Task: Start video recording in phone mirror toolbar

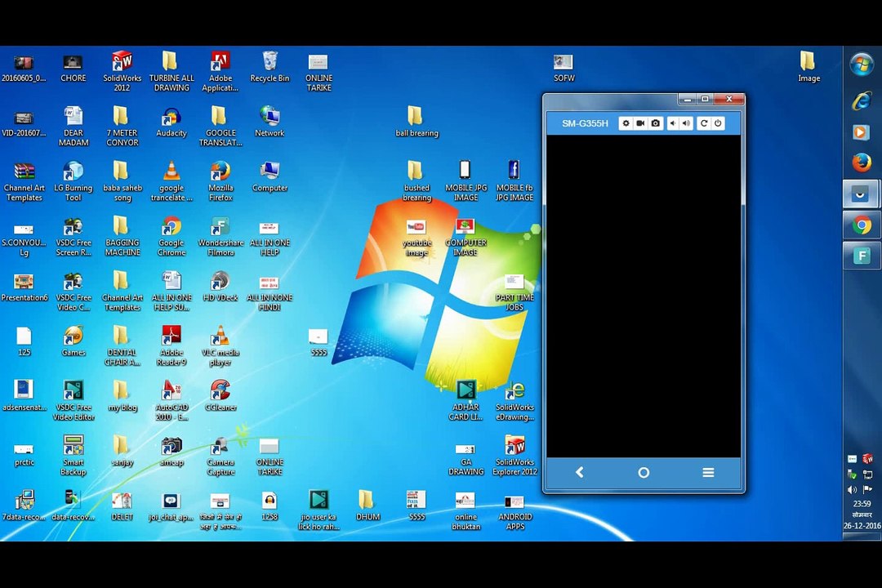Action: (x=640, y=123)
